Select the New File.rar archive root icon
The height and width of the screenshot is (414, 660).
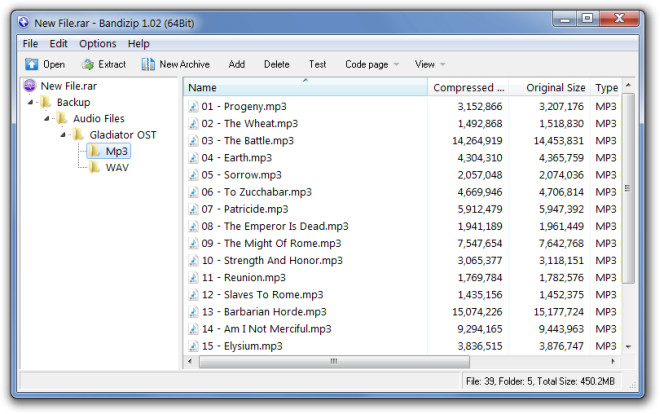30,86
